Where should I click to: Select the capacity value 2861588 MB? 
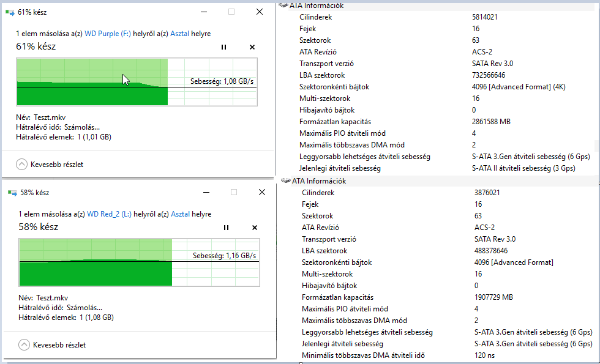491,122
